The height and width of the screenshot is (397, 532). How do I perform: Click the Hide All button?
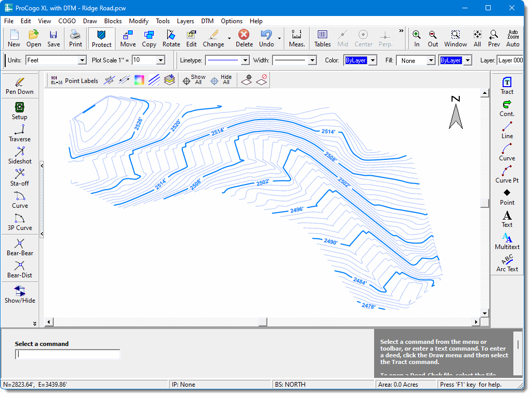(221, 80)
